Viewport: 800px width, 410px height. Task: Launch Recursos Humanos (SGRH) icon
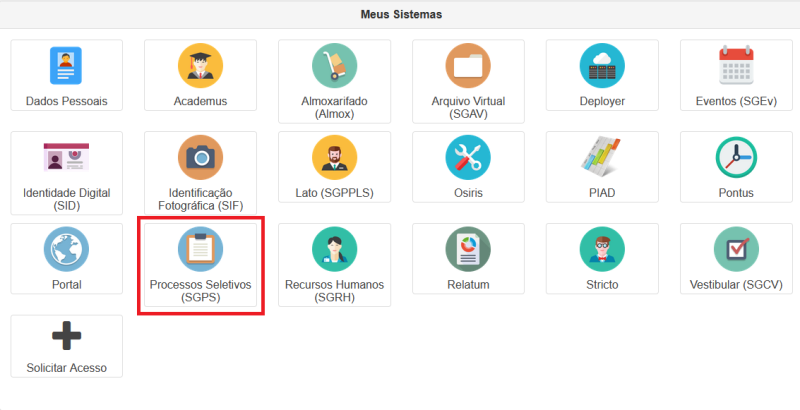[x=334, y=250]
